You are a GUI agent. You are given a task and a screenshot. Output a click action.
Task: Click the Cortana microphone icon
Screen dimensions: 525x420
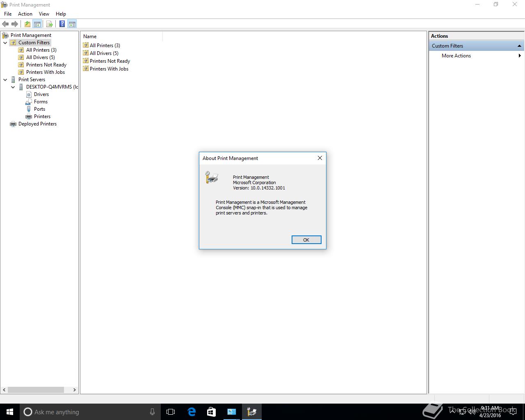click(152, 412)
